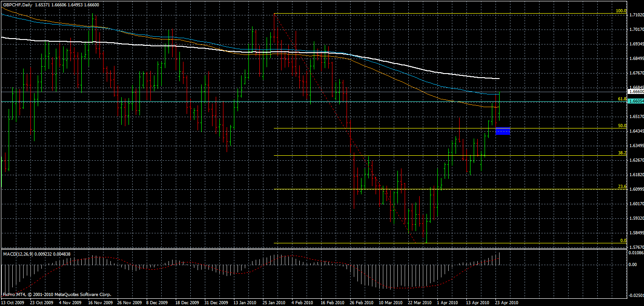Click price axis value 1.58495

pyautogui.click(x=636, y=233)
